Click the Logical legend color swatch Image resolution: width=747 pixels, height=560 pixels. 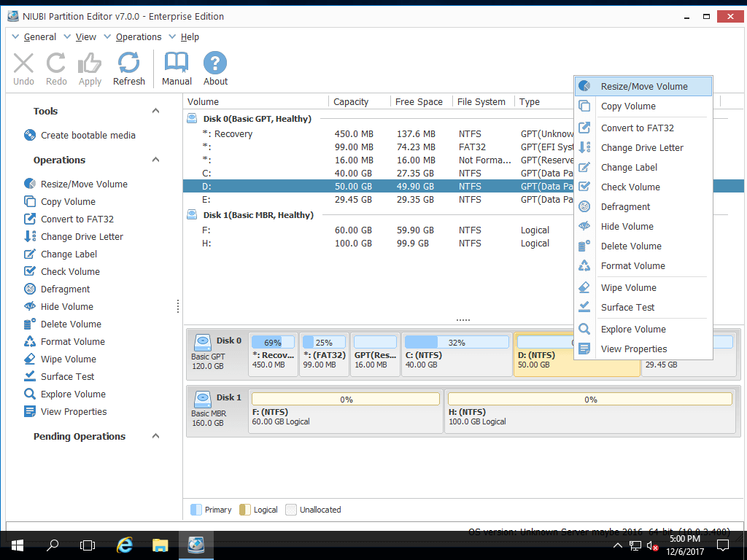245,510
